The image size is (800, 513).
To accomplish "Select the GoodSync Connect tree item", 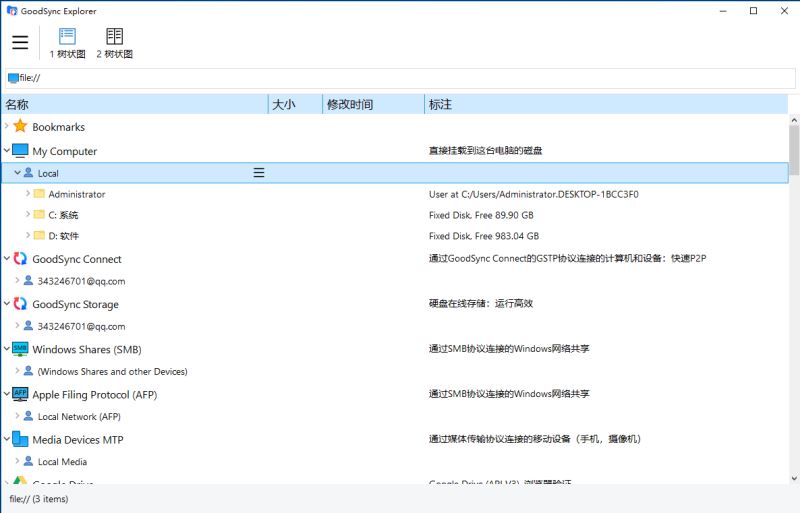I will (77, 259).
